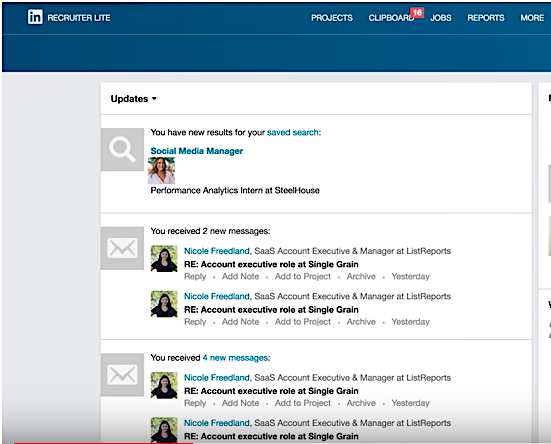The height and width of the screenshot is (444, 551).
Task: Click Yesterday timestamp on second message under 2 new messages
Action: coord(410,322)
